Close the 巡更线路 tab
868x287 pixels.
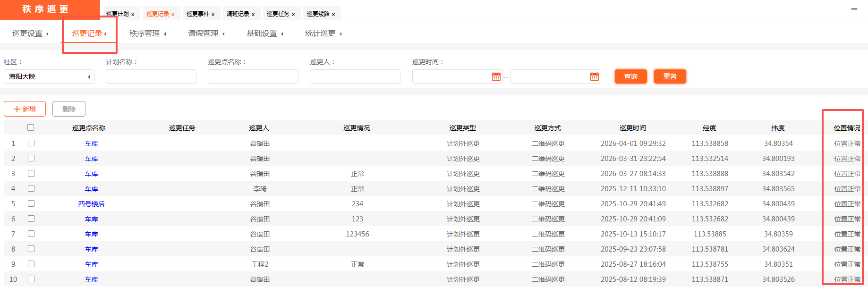click(333, 15)
